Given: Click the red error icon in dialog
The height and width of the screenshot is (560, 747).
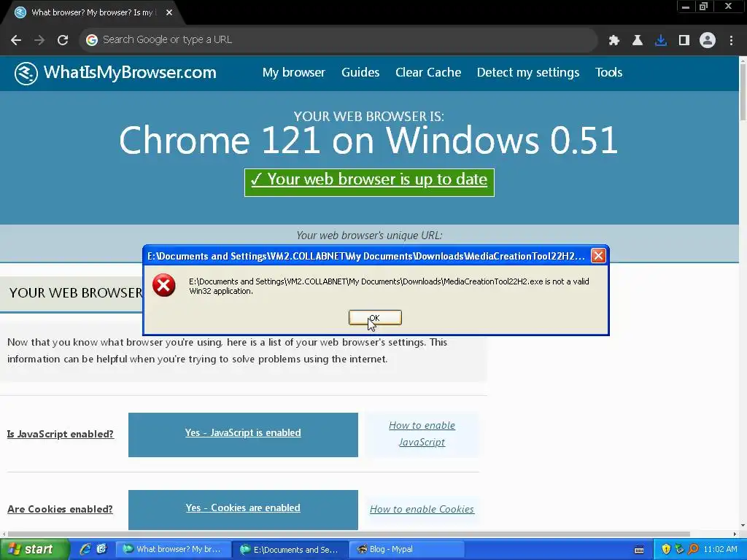Looking at the screenshot, I should (x=164, y=285).
